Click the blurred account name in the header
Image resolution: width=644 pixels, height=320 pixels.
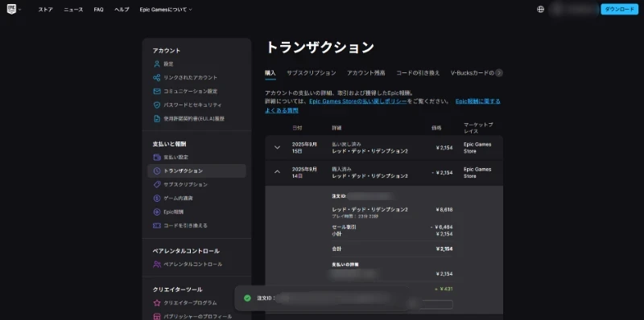[574, 9]
